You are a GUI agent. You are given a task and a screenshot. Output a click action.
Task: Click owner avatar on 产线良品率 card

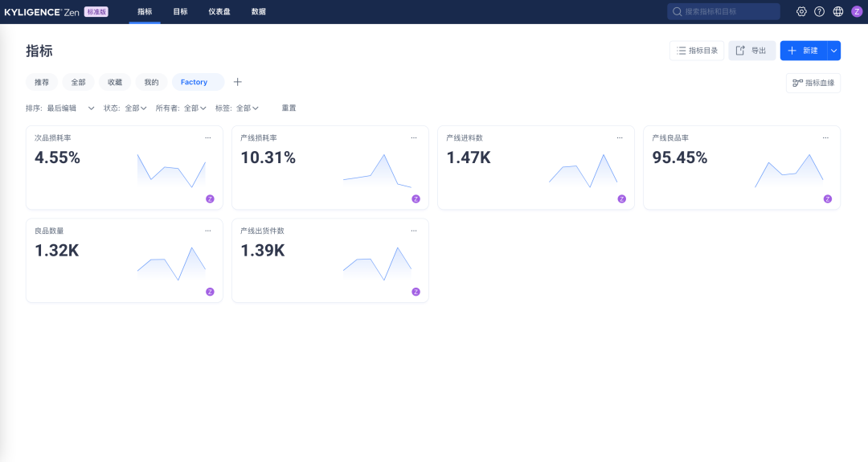tap(828, 199)
